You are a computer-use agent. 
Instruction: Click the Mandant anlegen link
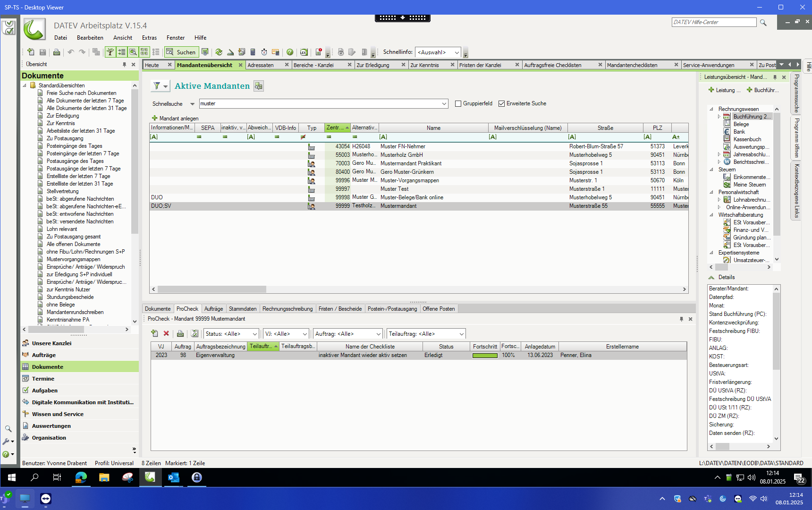point(178,119)
